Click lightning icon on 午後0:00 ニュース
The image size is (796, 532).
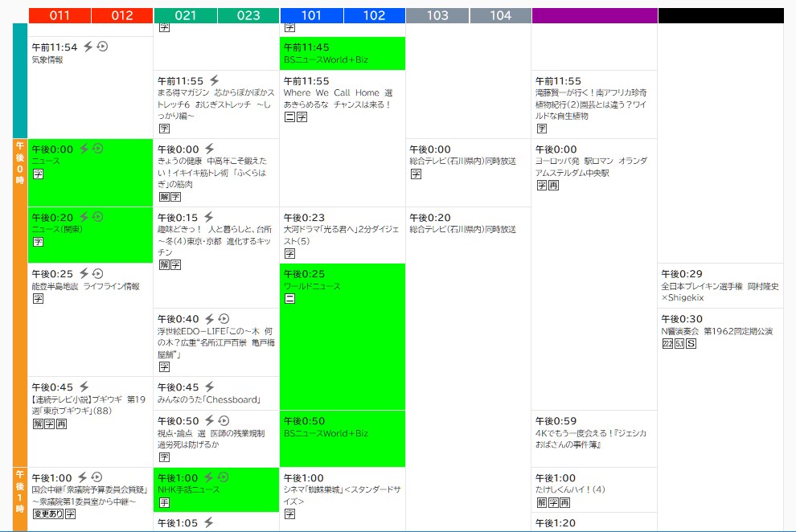84,149
